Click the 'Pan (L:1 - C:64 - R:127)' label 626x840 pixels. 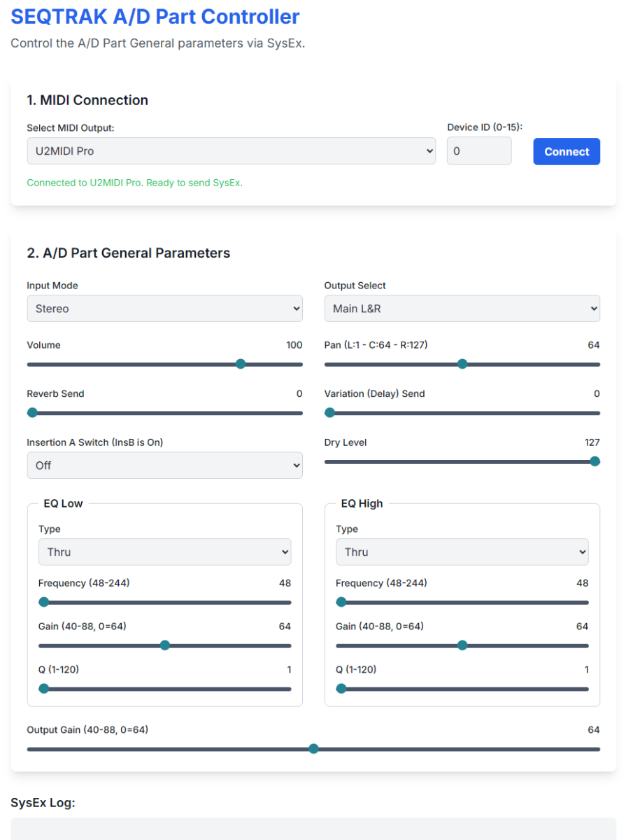pos(376,345)
